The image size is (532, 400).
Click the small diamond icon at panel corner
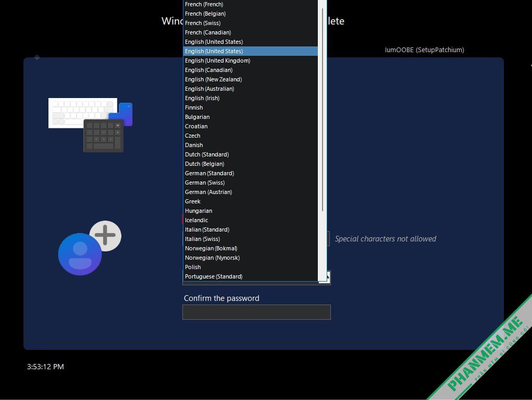(37, 57)
